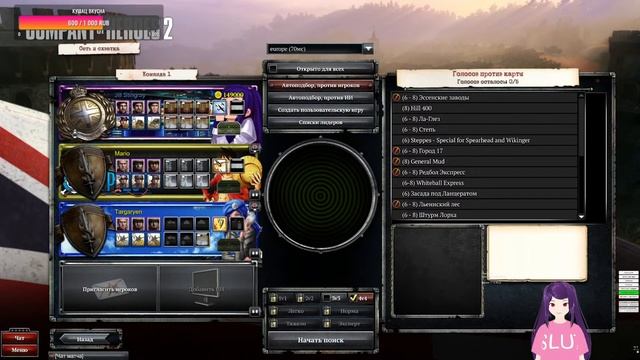
Task: Click the top player's silver cross faction emblem
Action: tap(85, 114)
